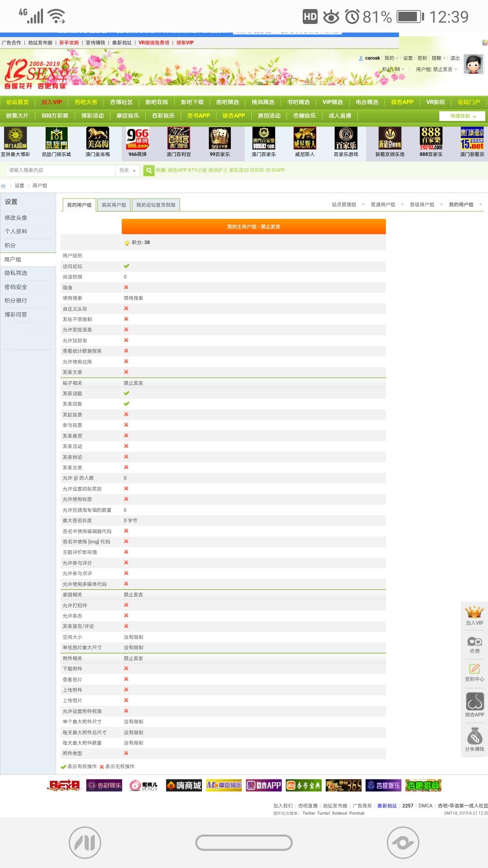Select 个人资料 in settings sidebar
Screen dimensions: 488x868
pos(16,231)
